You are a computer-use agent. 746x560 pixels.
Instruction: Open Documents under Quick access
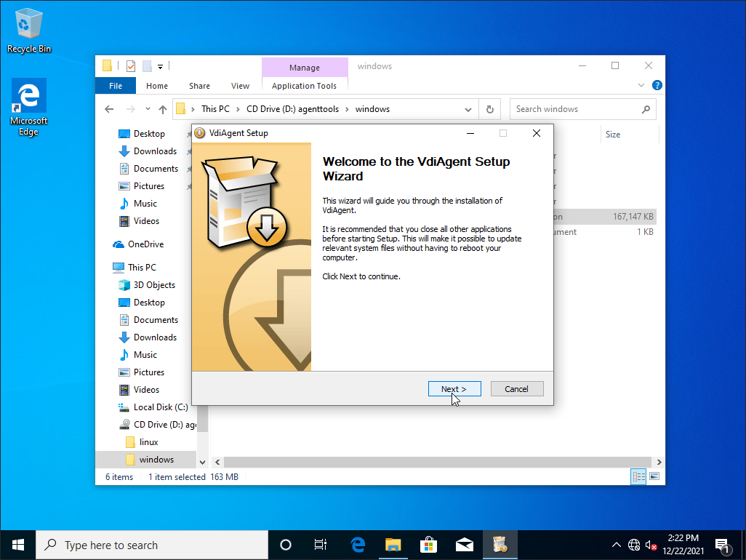pyautogui.click(x=156, y=169)
